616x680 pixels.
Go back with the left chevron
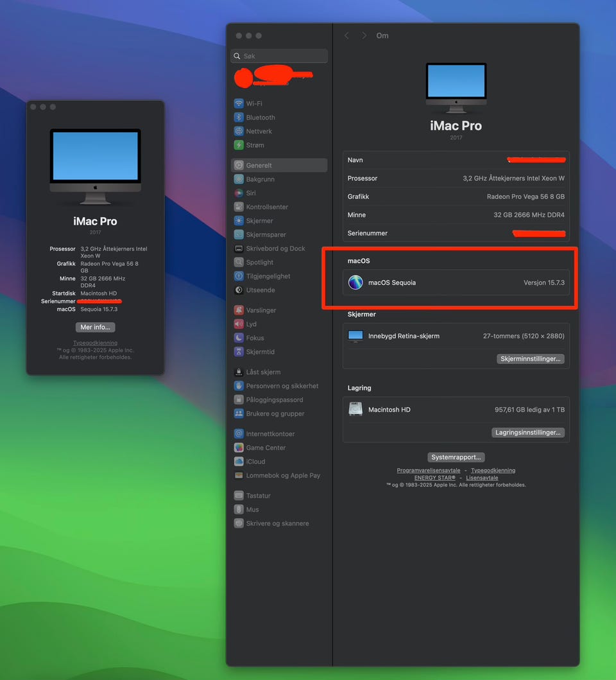coord(346,35)
